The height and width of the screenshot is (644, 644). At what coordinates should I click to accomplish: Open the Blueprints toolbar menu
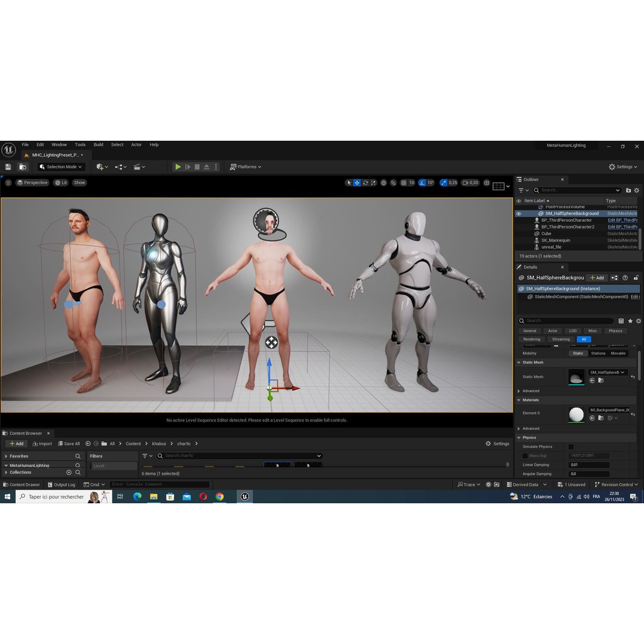(120, 167)
